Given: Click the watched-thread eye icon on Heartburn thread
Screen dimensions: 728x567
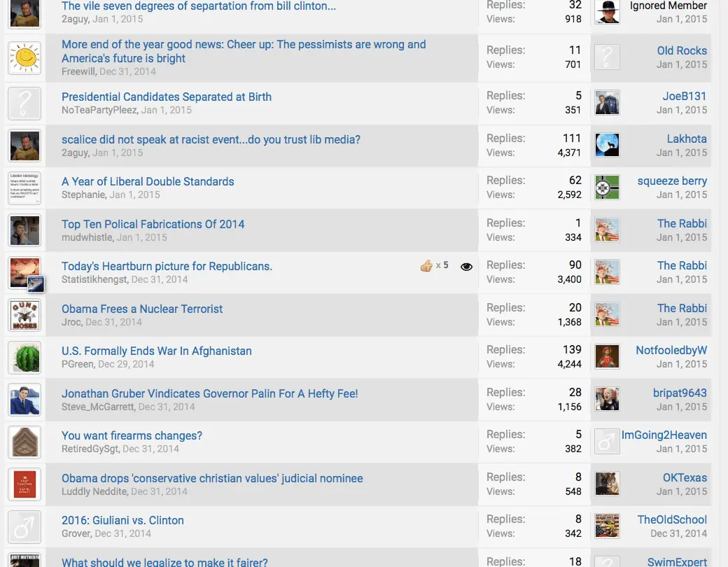Looking at the screenshot, I should tap(466, 267).
